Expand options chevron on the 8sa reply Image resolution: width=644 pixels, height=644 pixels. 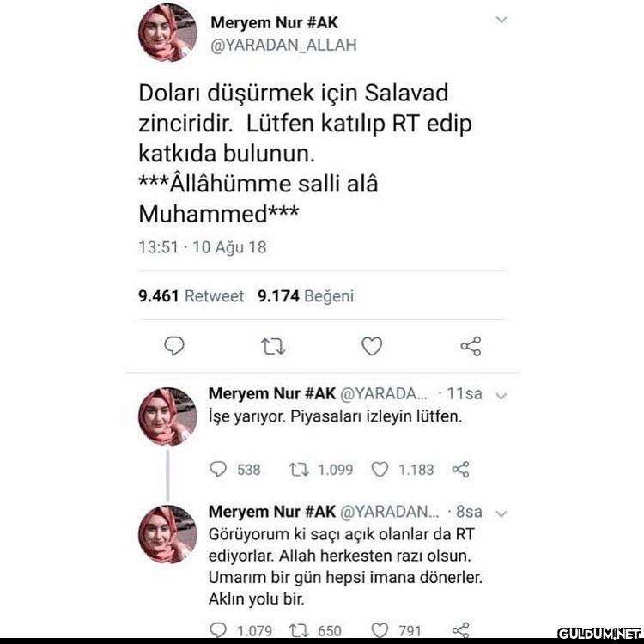[x=501, y=513]
